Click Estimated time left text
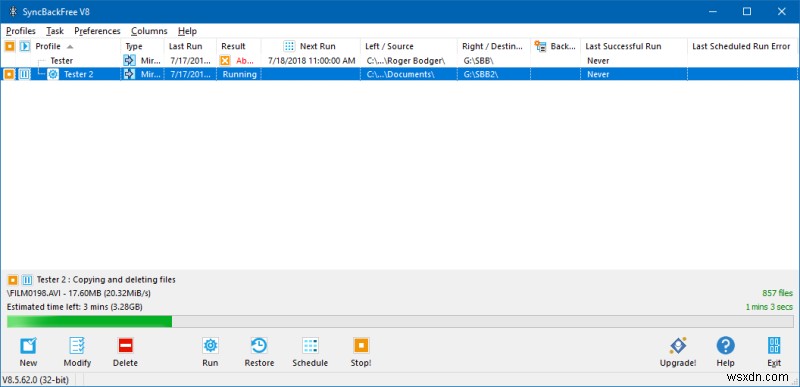The height and width of the screenshot is (387, 800). [74, 307]
